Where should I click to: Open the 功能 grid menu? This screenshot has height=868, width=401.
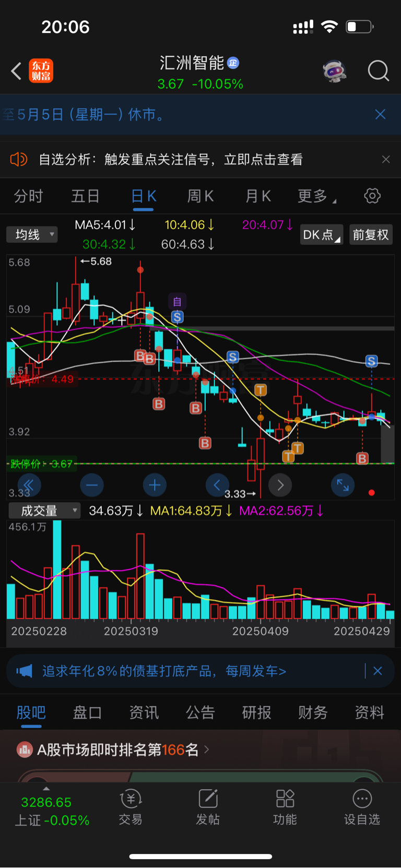click(285, 807)
